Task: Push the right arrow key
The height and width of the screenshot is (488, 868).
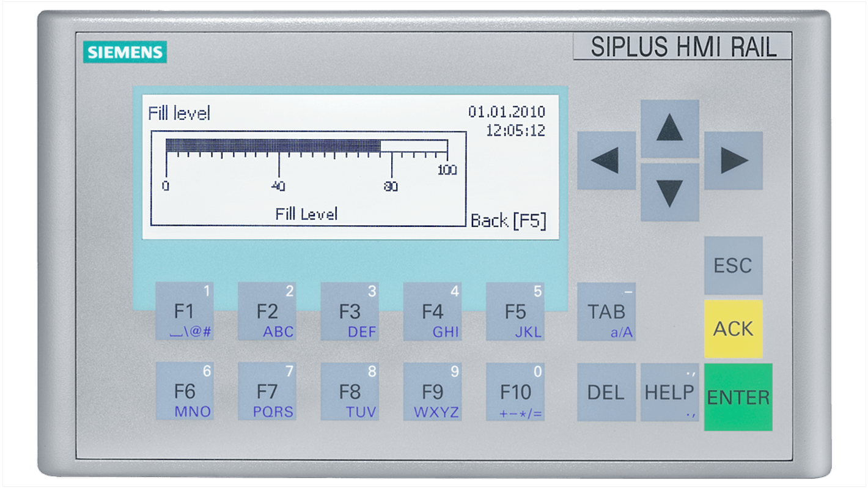Action: pyautogui.click(x=733, y=160)
